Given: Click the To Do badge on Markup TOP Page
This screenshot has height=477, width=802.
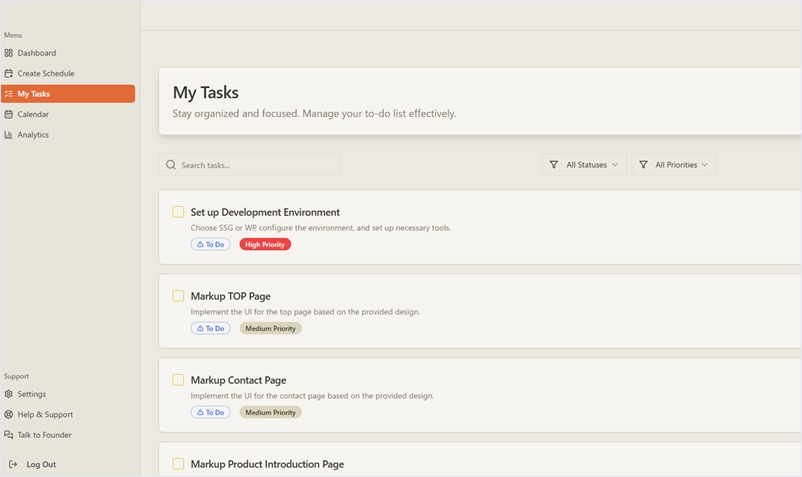Looking at the screenshot, I should (x=210, y=328).
